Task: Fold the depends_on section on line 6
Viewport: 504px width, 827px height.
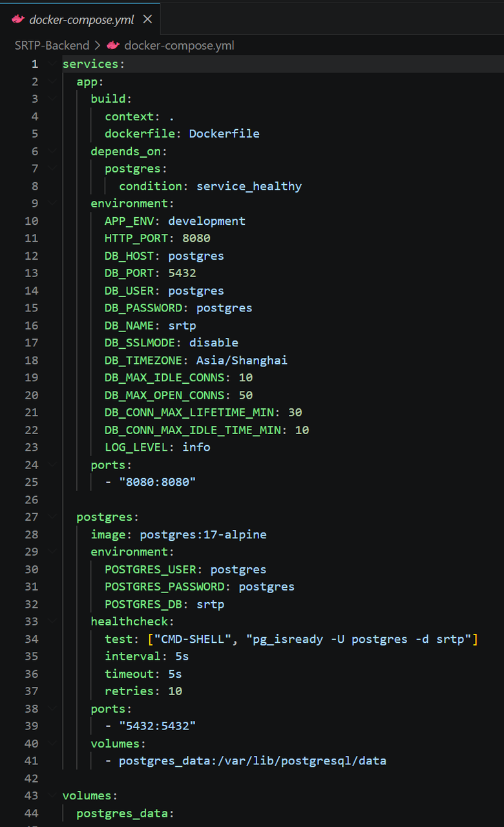Action: pos(52,151)
